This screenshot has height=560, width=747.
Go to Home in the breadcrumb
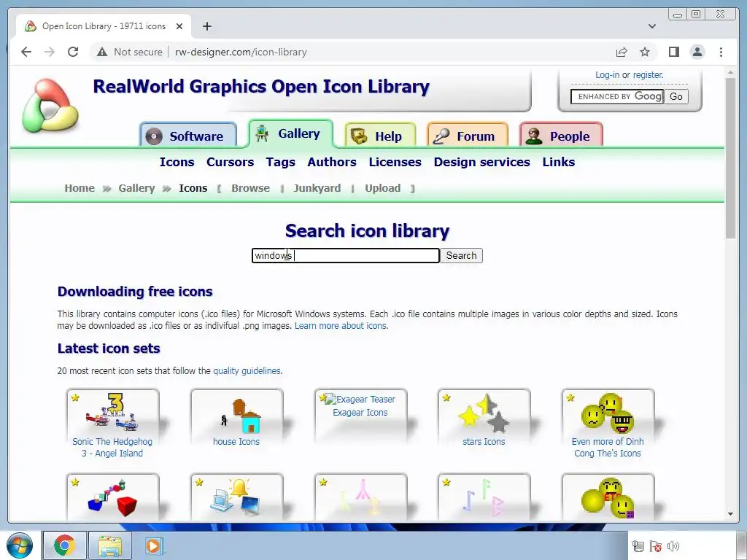pos(80,188)
